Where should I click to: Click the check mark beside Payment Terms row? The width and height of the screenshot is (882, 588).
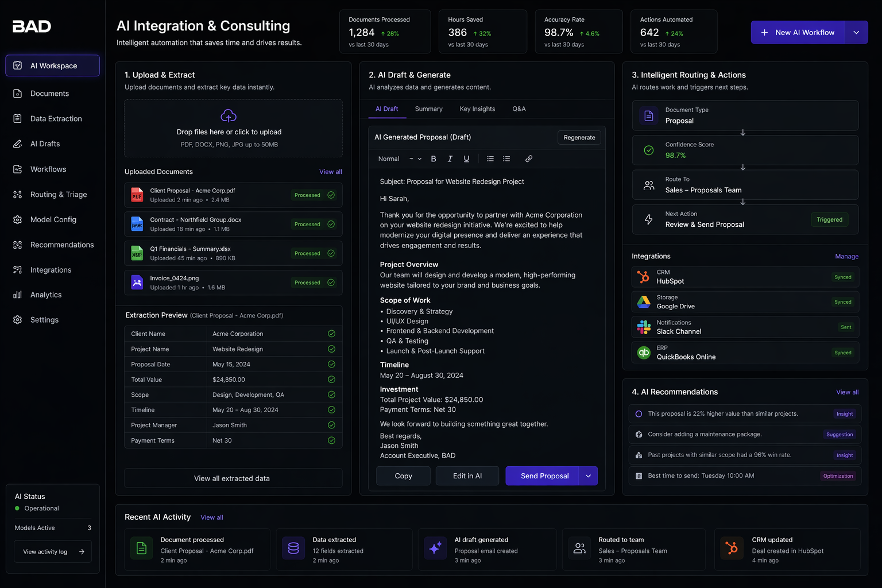click(331, 440)
